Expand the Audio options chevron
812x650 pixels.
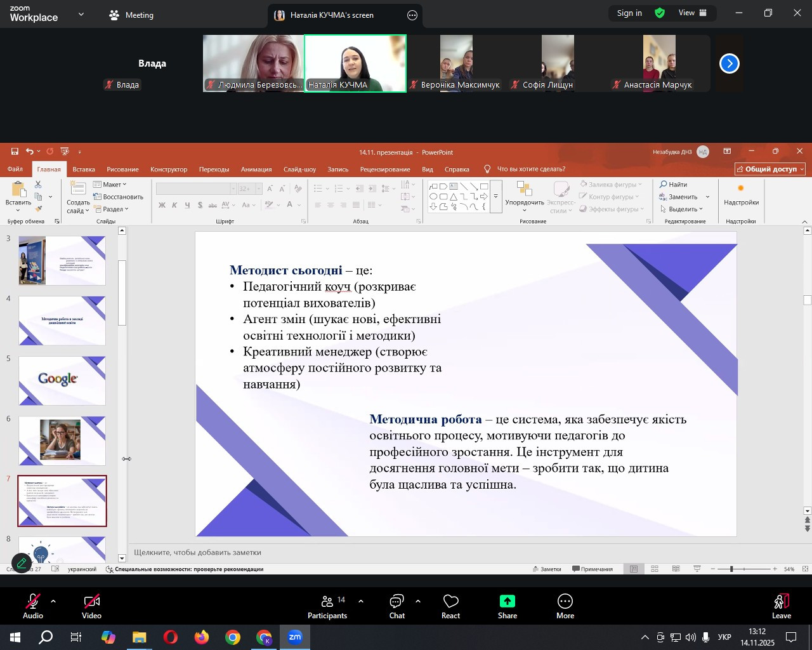[x=53, y=601]
